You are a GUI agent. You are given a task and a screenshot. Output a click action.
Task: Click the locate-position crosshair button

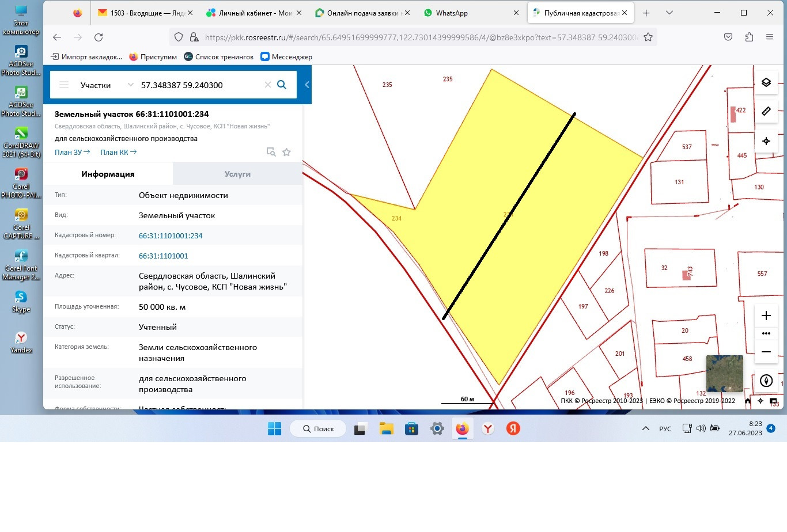[x=766, y=141]
